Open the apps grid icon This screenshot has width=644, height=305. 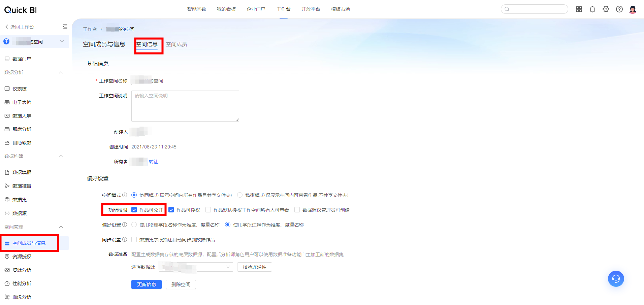pyautogui.click(x=579, y=9)
